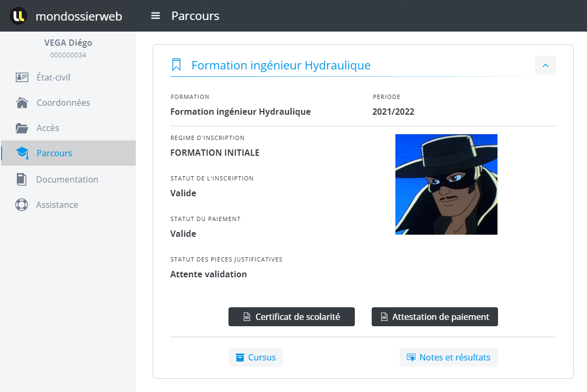Viewport: 587px width, 392px height.
Task: Click the Documentation book icon
Action: (22, 179)
